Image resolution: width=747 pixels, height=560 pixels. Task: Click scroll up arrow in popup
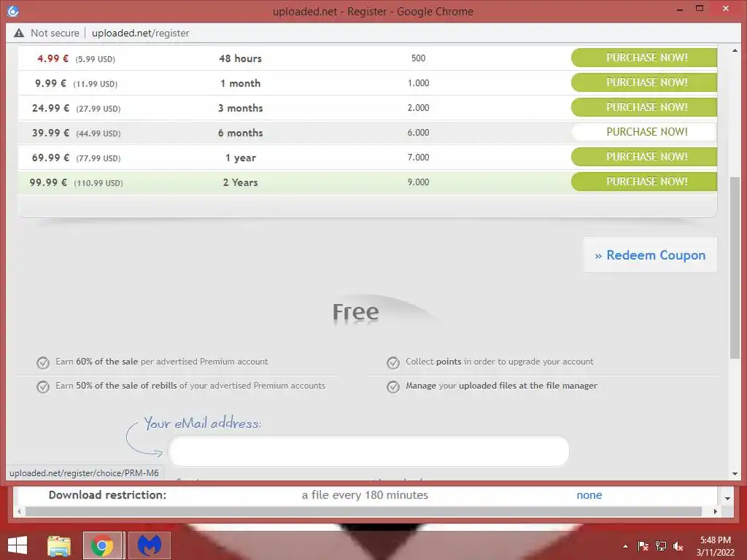click(735, 50)
